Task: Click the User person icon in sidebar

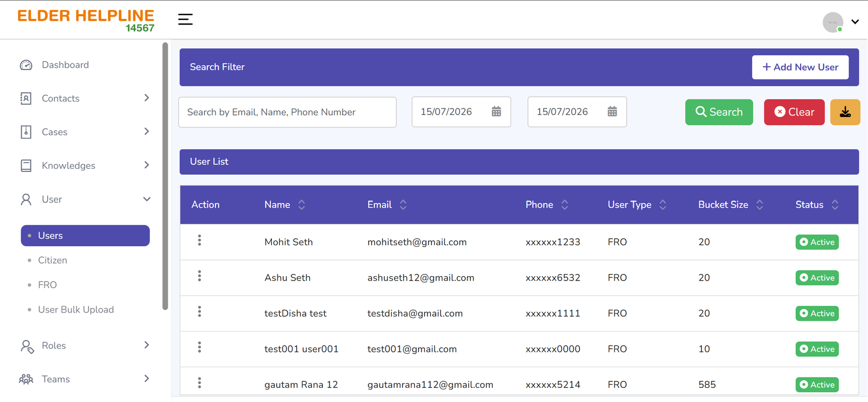Action: click(26, 199)
